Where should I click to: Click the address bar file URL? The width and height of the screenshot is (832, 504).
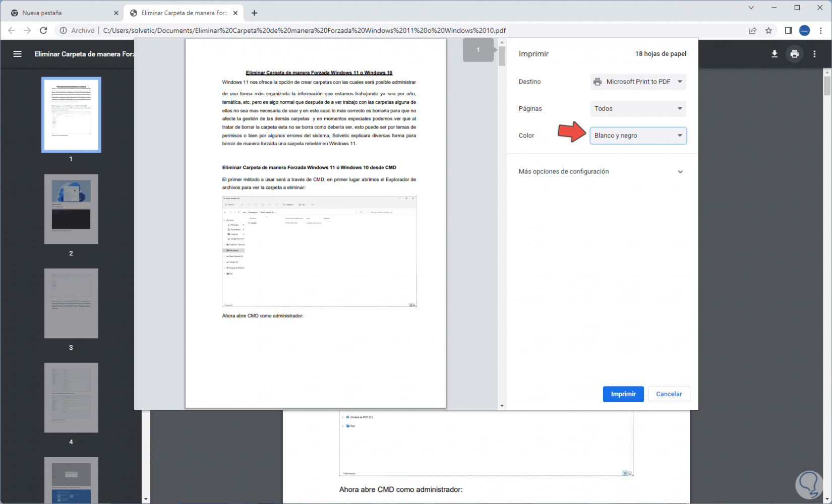(x=305, y=31)
